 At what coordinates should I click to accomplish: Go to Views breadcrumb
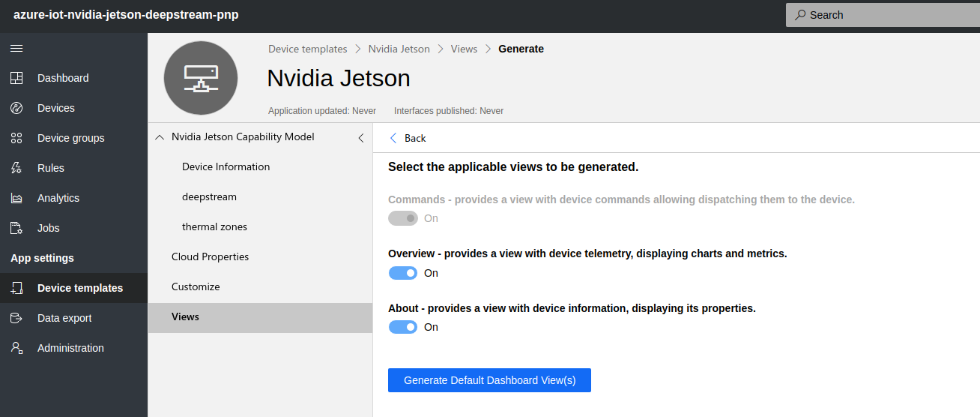coord(464,49)
